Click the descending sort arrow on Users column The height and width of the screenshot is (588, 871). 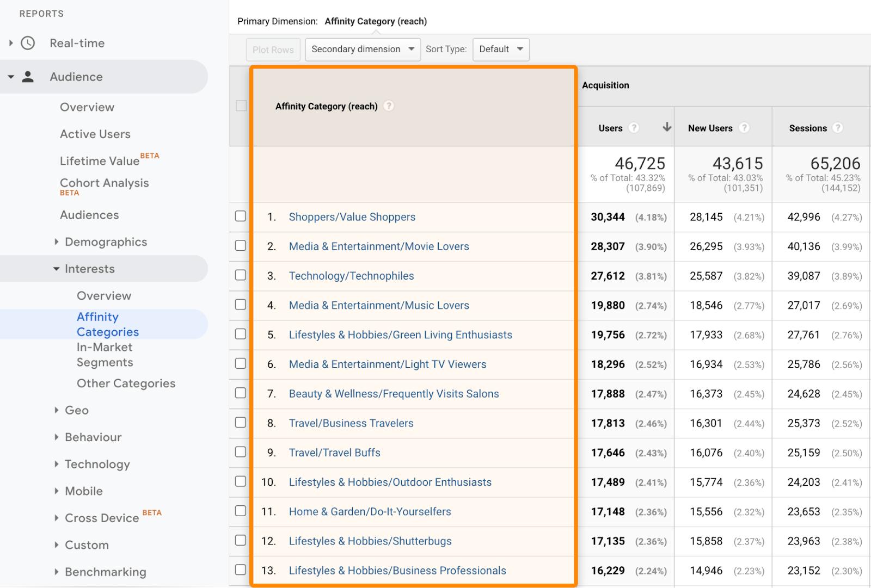point(666,127)
